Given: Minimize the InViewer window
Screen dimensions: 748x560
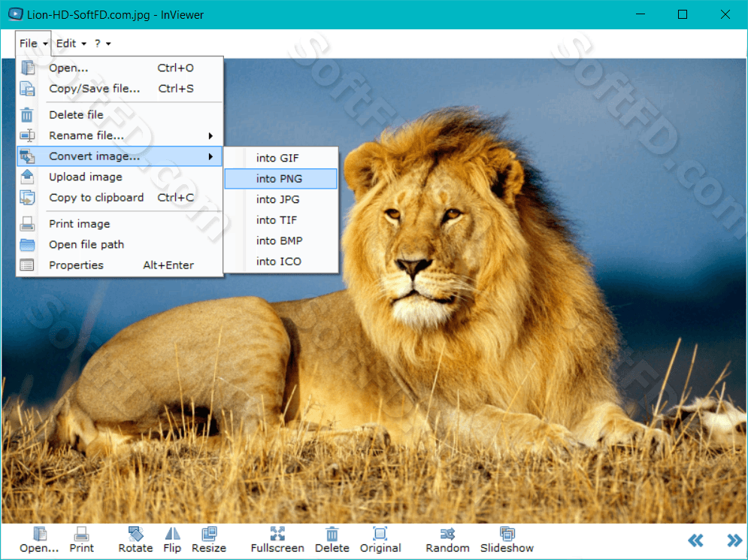Looking at the screenshot, I should [x=640, y=14].
